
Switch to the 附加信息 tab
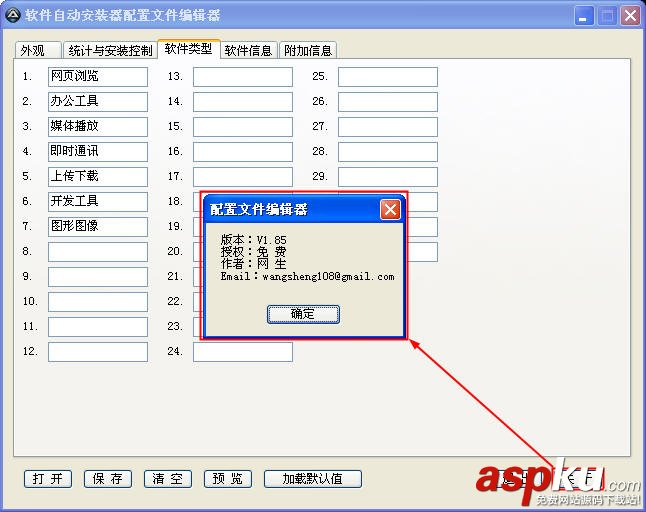pyautogui.click(x=308, y=50)
